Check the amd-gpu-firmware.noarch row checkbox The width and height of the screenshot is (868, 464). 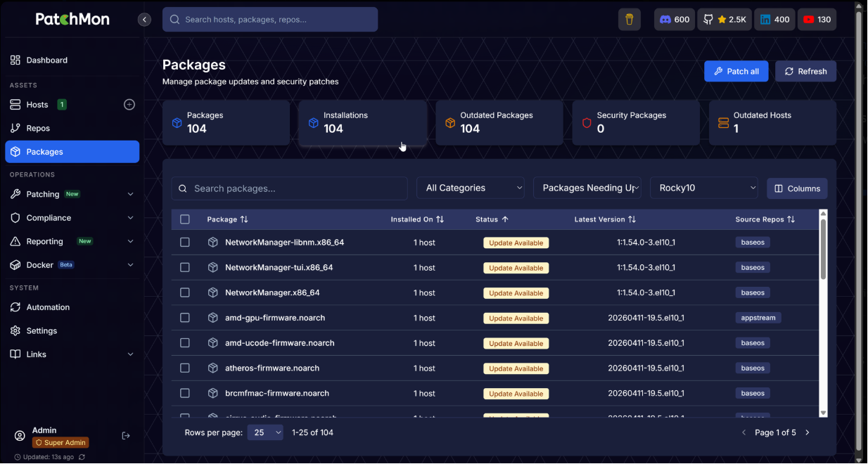(x=185, y=318)
